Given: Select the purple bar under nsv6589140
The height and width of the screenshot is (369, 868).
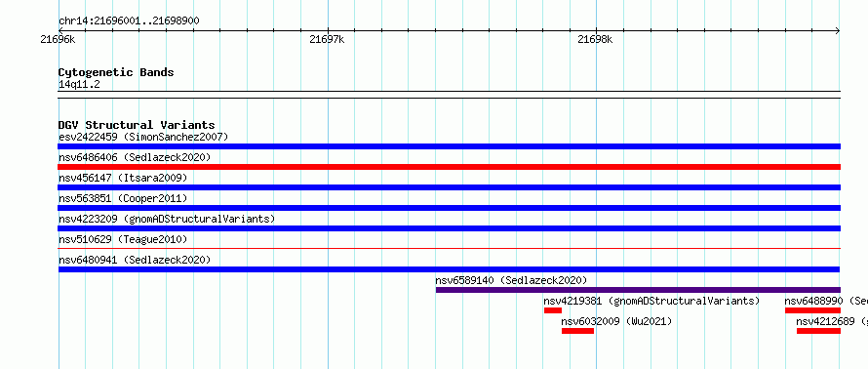Looking at the screenshot, I should click(638, 290).
